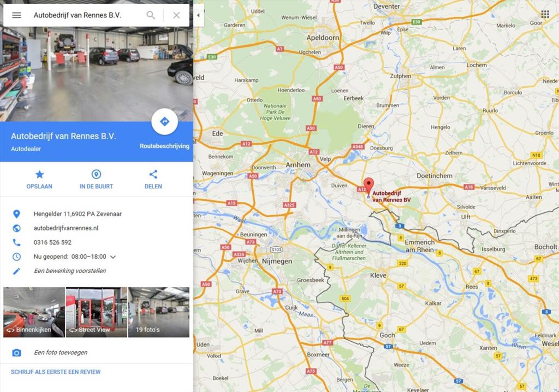Save place with the Opslaan star
This screenshot has height=392, width=559.
(x=39, y=175)
